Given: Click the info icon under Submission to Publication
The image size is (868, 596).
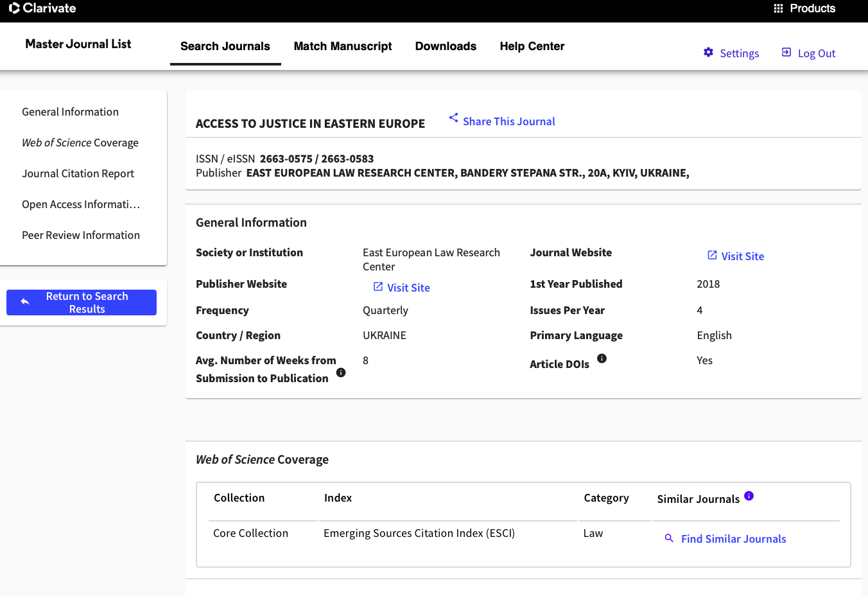Looking at the screenshot, I should [341, 372].
